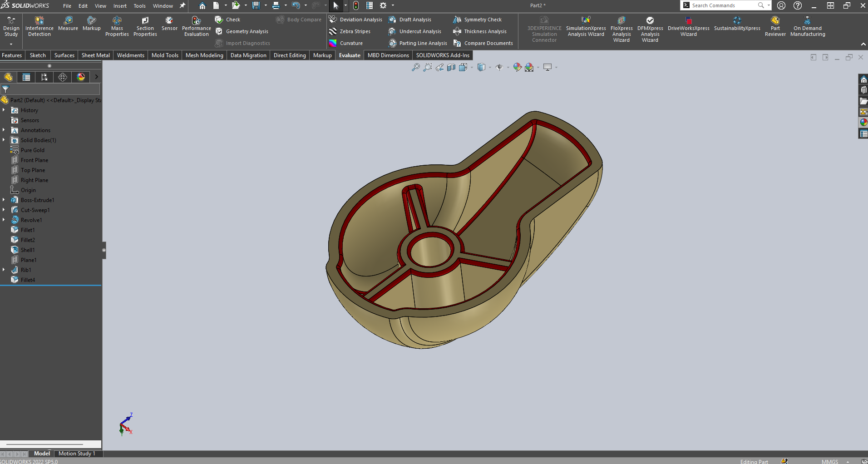The height and width of the screenshot is (464, 868).
Task: Open Part Reviewer
Action: (775, 26)
